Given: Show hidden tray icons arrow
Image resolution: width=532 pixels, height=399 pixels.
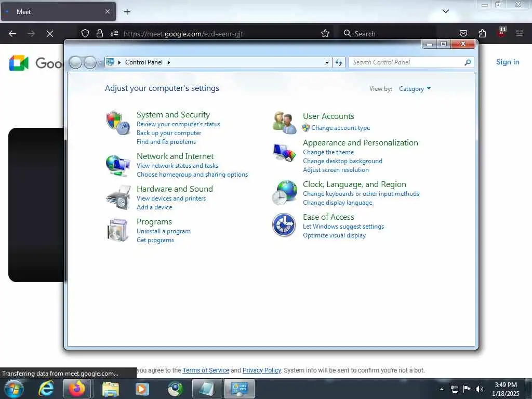Looking at the screenshot, I should pos(442,389).
